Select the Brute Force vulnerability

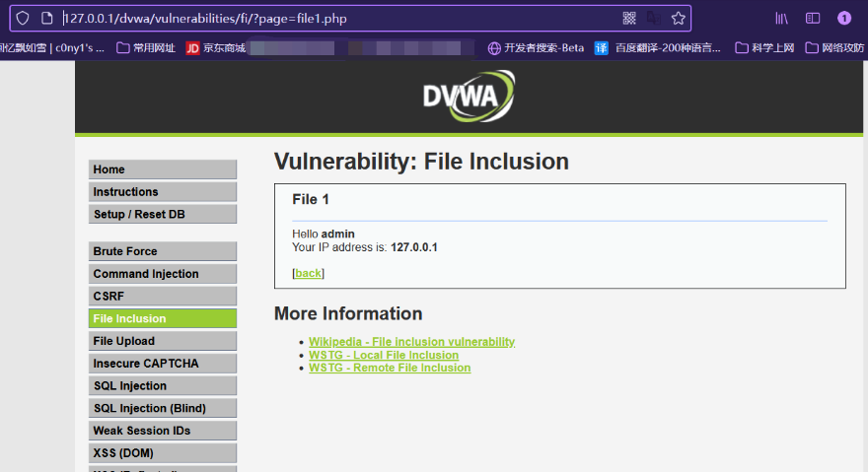(x=163, y=251)
